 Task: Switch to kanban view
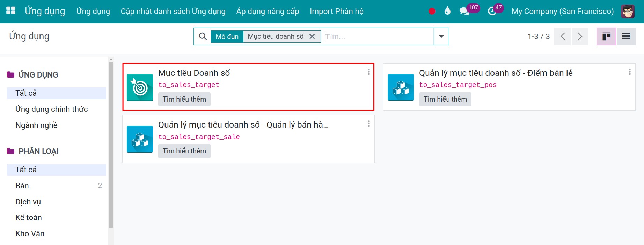pos(606,36)
